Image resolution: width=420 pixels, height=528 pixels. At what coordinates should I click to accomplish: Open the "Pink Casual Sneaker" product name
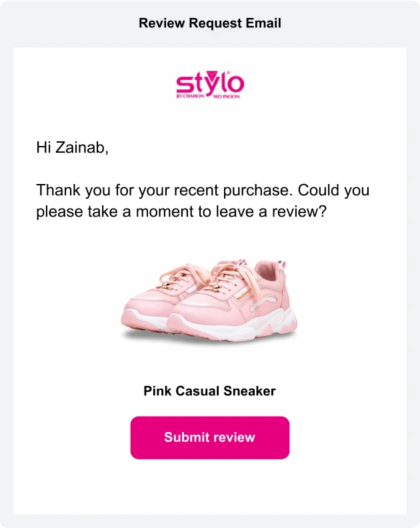click(x=209, y=391)
